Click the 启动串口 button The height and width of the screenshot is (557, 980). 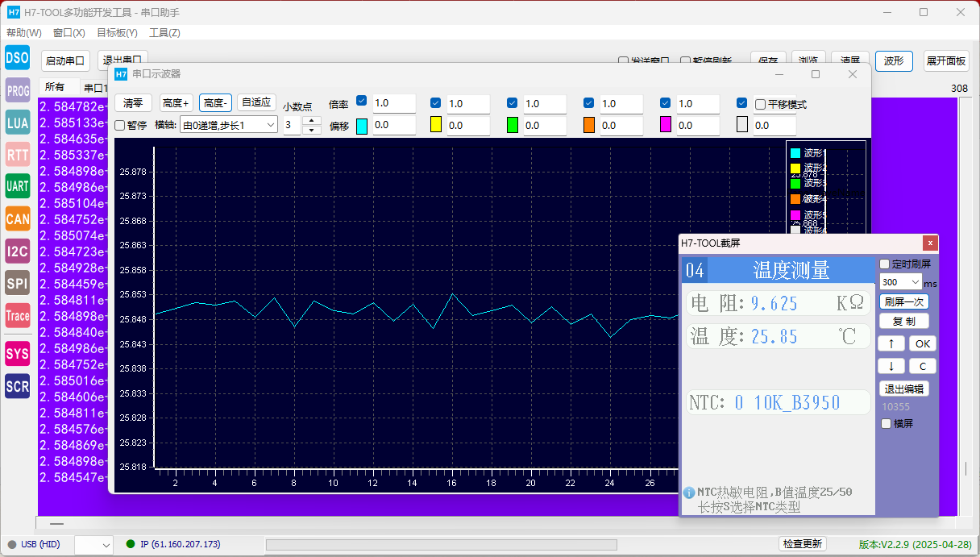[x=65, y=60]
